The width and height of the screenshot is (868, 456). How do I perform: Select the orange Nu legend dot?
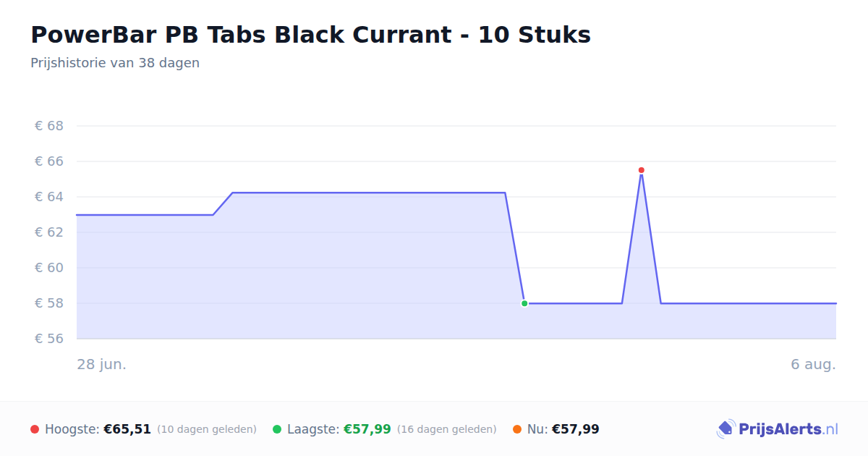coord(517,429)
